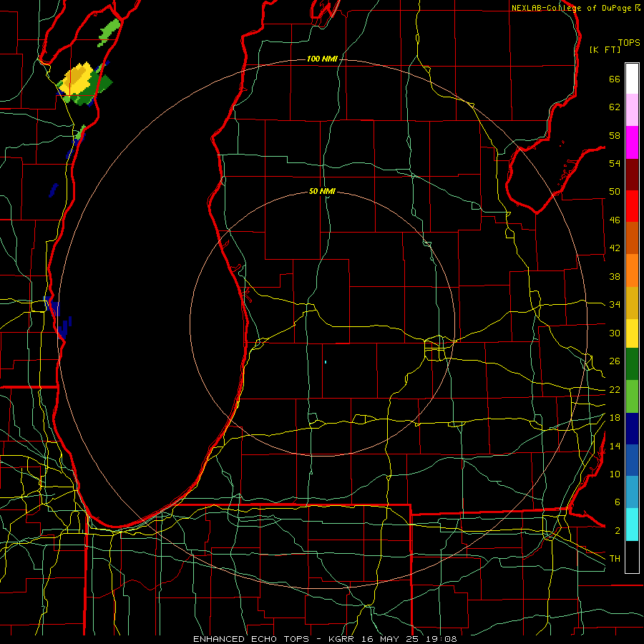Click the 50 value on the legend scale

pos(615,192)
